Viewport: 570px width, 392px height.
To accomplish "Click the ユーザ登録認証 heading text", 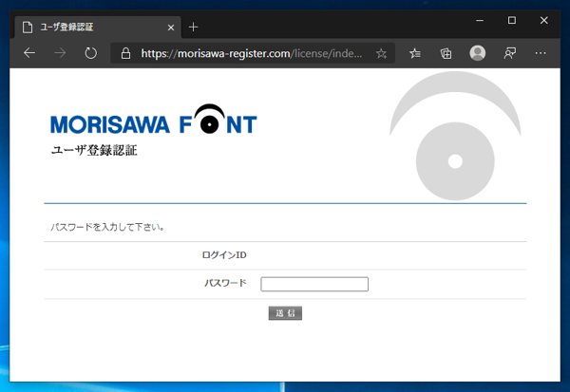I will point(94,150).
